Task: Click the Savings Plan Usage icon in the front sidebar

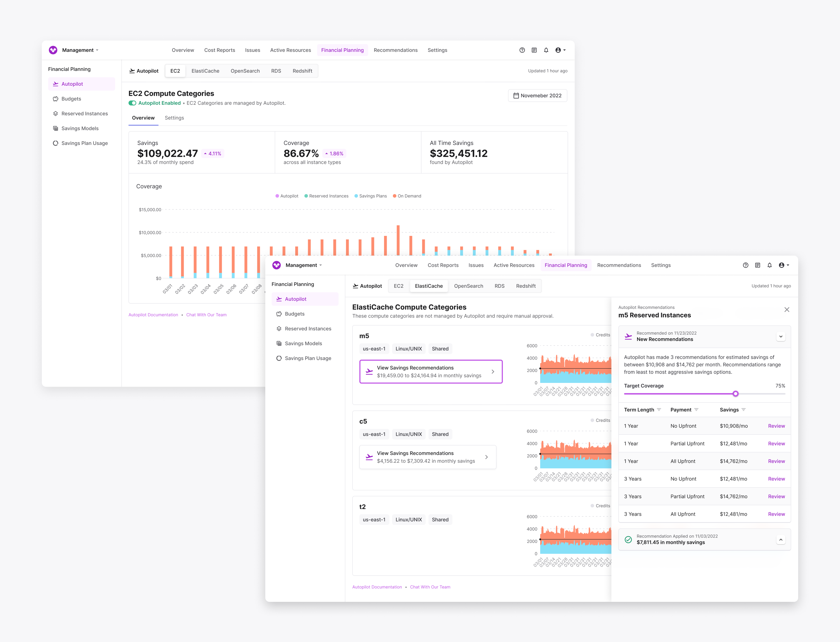Action: pos(279,358)
